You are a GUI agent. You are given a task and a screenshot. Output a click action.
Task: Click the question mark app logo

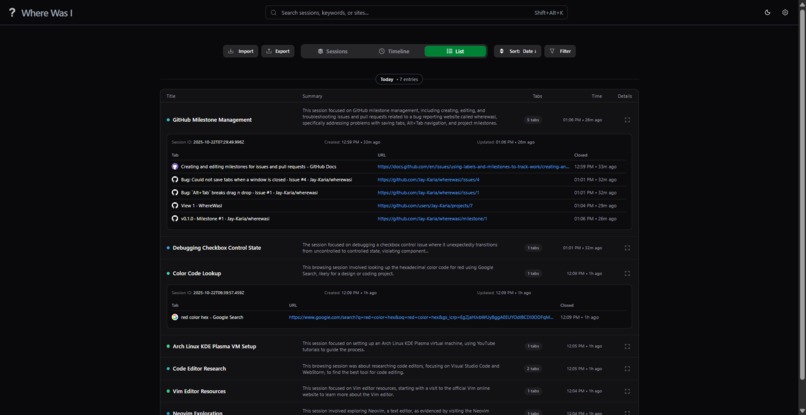(x=12, y=13)
